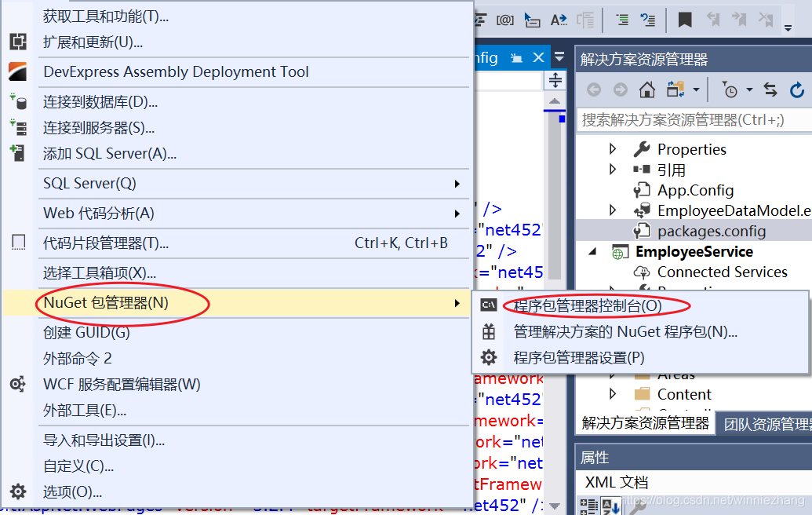
Task: Click the Solution Explorer search box
Action: (694, 120)
